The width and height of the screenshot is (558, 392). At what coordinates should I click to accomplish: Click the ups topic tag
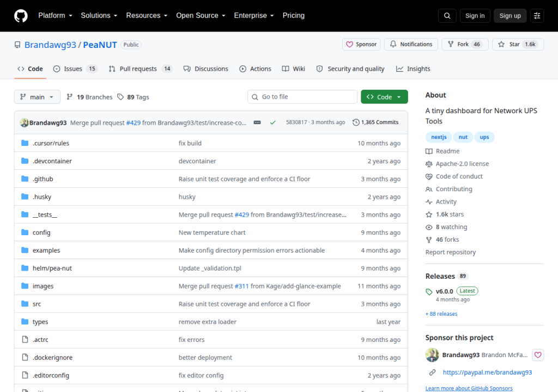(x=484, y=137)
